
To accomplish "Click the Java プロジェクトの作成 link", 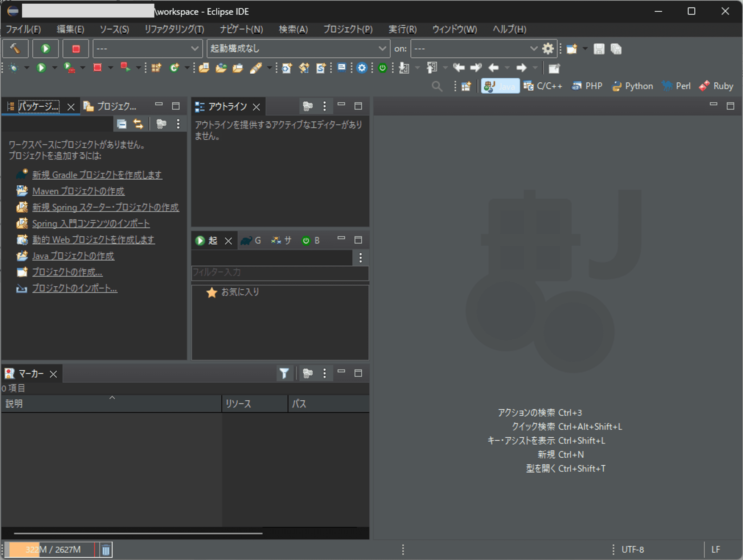I will coord(73,256).
